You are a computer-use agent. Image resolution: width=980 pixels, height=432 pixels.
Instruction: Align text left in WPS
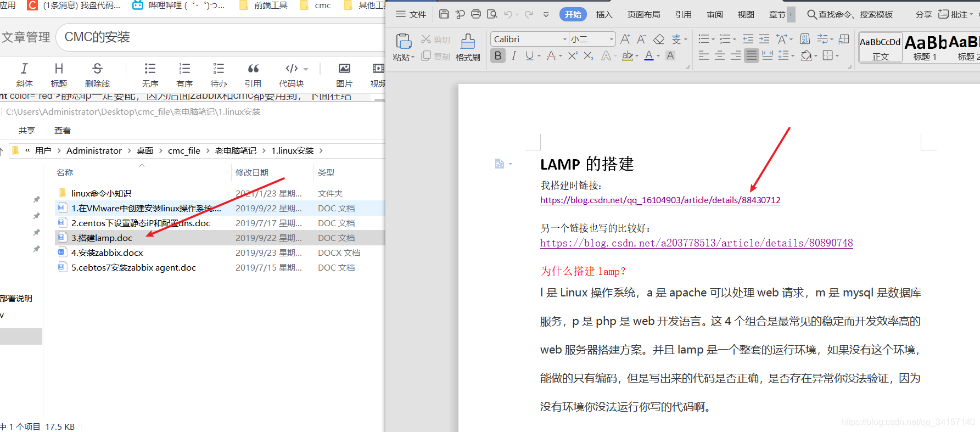point(704,55)
